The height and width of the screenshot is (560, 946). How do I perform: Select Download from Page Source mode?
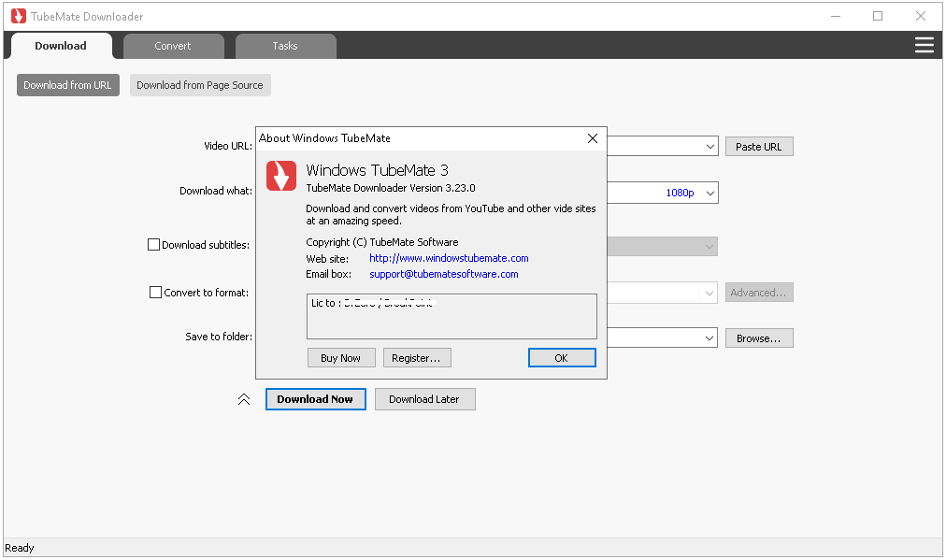[200, 85]
